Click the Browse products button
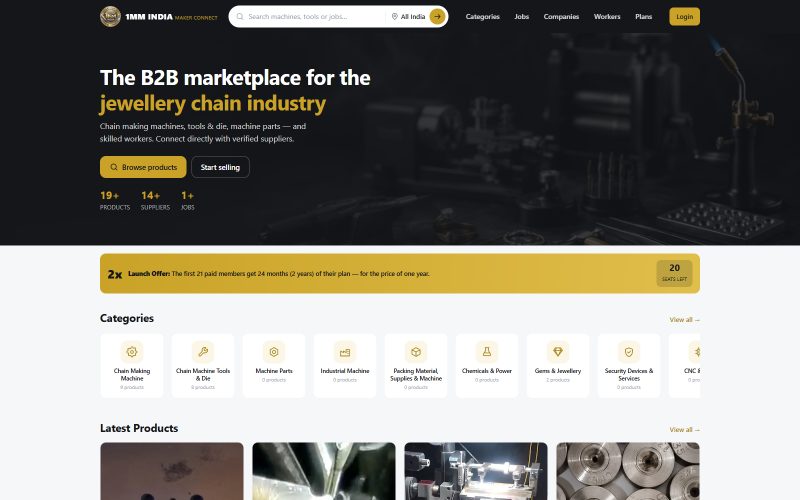The height and width of the screenshot is (500, 800). click(143, 167)
